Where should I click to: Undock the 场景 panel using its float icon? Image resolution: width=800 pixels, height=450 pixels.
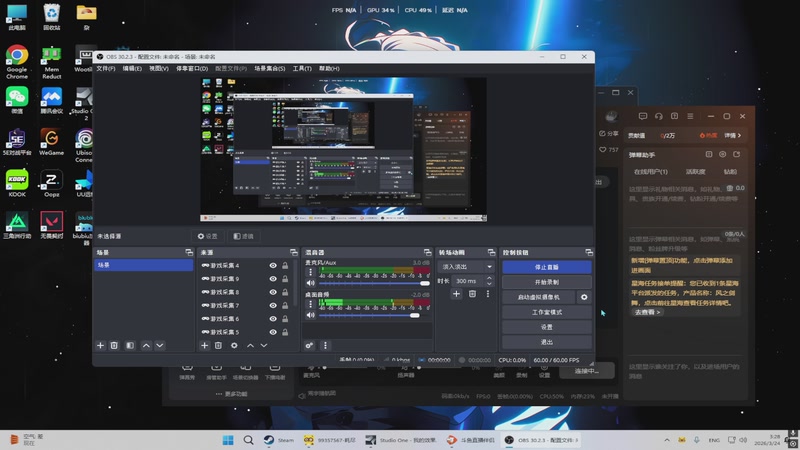pos(189,253)
